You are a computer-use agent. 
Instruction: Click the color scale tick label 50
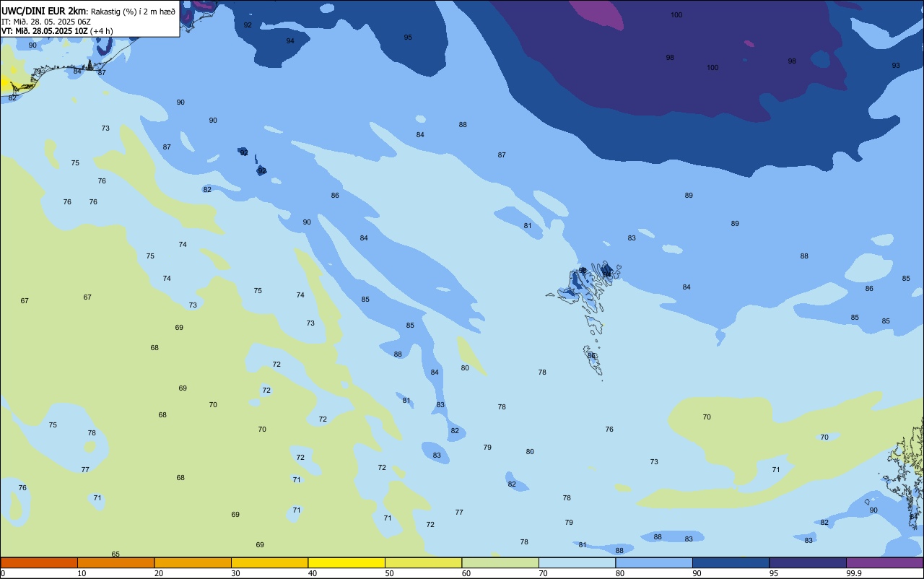click(389, 573)
